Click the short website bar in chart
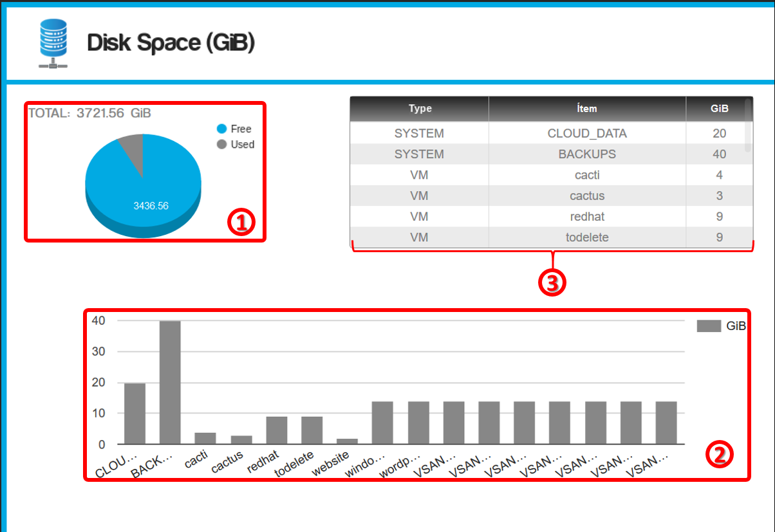Image resolution: width=775 pixels, height=532 pixels. [348, 441]
